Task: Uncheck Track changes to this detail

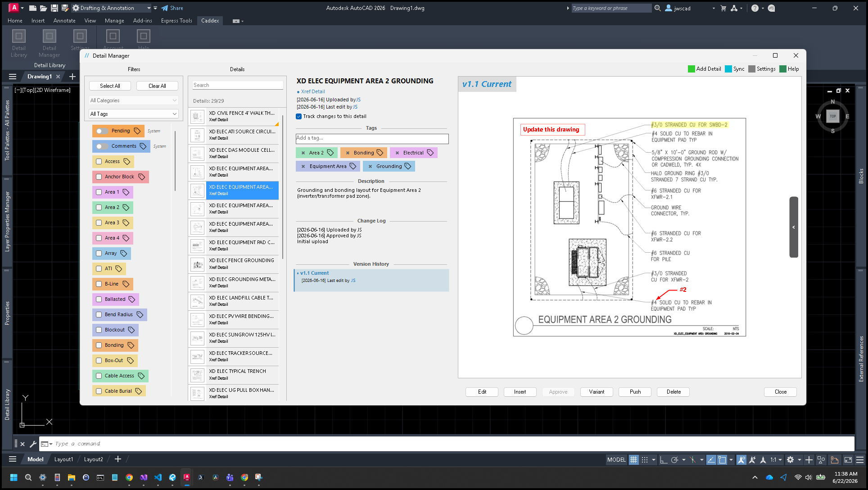Action: [299, 117]
